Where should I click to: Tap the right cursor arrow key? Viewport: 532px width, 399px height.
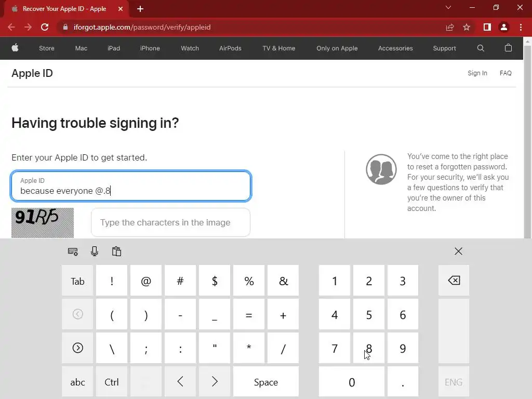(215, 381)
